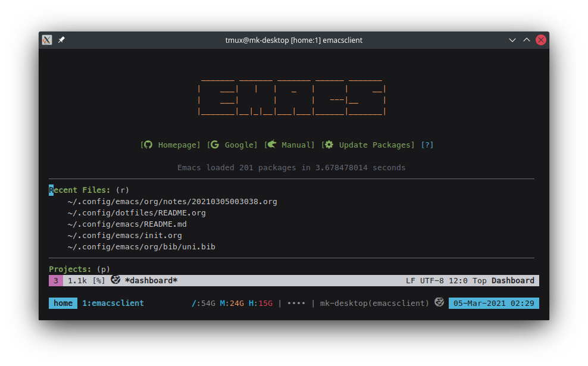Click the Emacs icon beside *dashboard* in modeline

tap(116, 280)
